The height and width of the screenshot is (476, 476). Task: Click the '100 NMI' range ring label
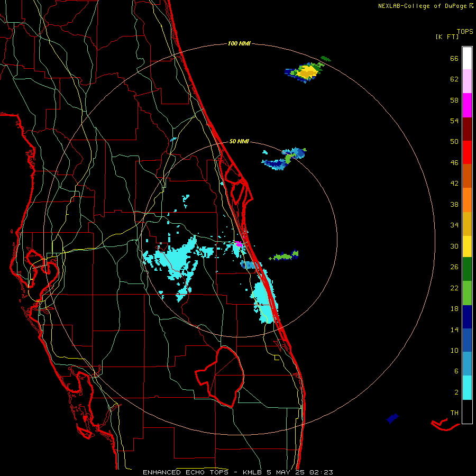point(239,44)
